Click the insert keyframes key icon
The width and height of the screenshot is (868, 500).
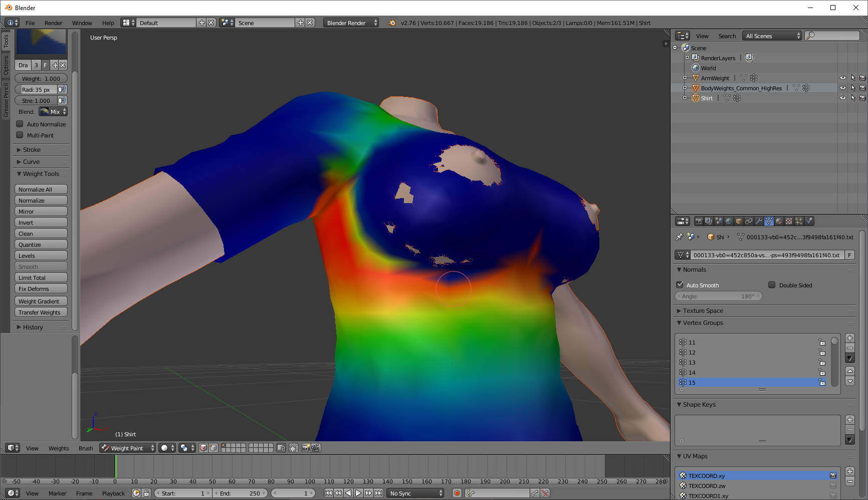coord(535,493)
